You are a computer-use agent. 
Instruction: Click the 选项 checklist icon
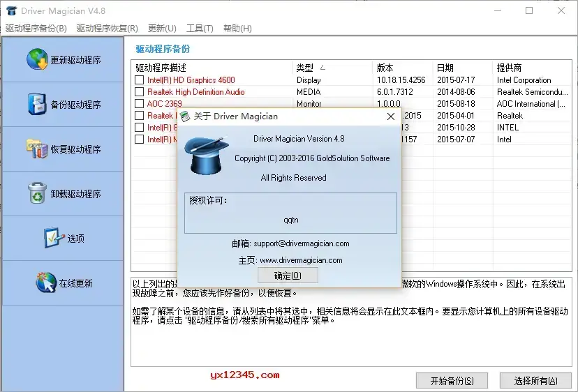54,238
